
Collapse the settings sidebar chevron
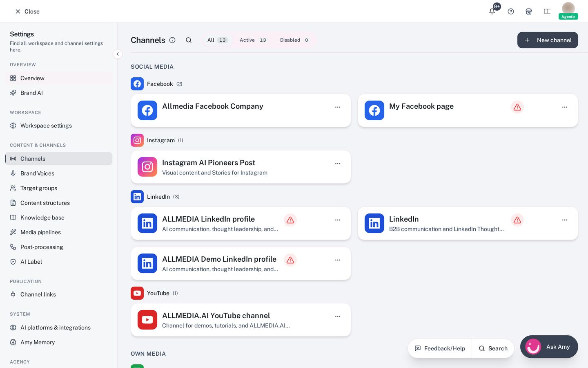point(118,54)
